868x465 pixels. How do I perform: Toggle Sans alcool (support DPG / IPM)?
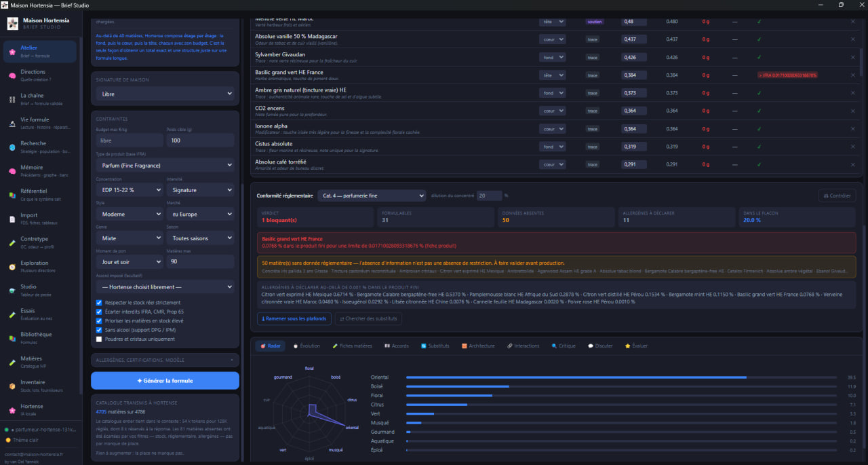point(99,330)
